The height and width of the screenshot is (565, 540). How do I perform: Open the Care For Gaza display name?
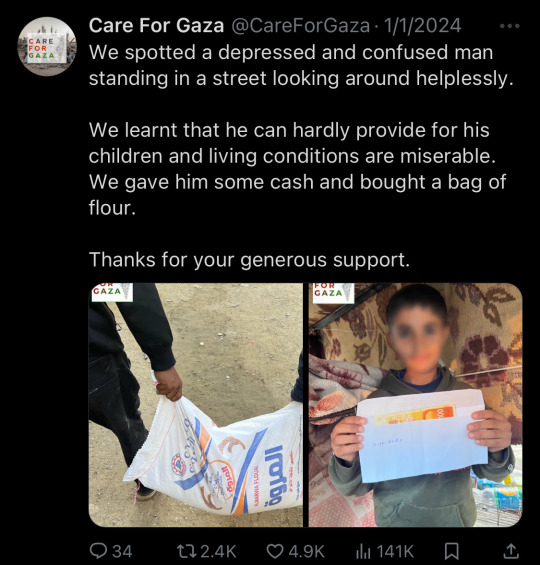click(156, 26)
